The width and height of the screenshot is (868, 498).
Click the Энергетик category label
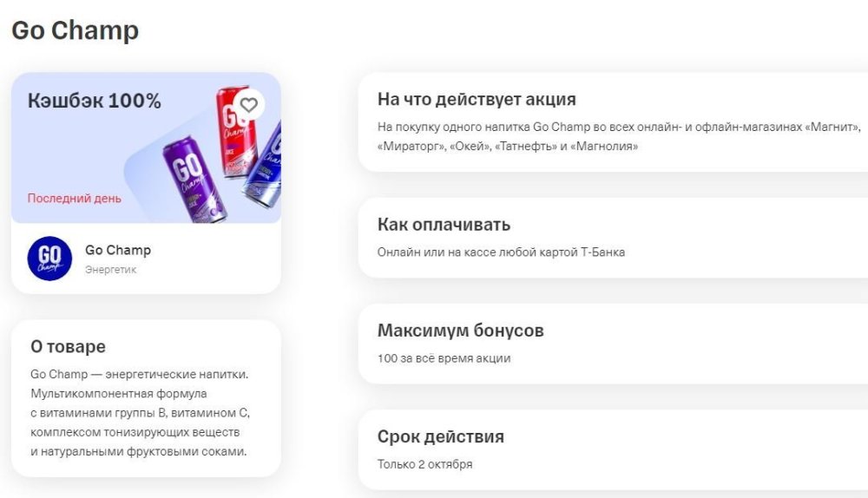tap(111, 270)
